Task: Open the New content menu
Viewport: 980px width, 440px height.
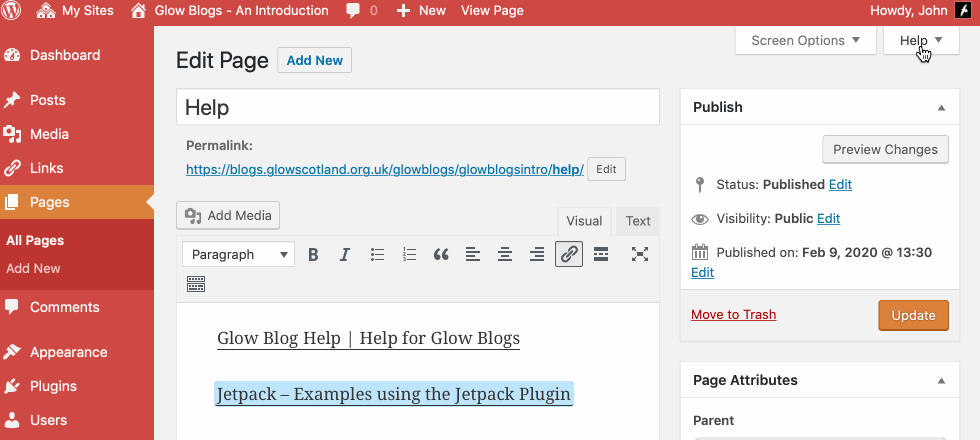Action: point(421,11)
